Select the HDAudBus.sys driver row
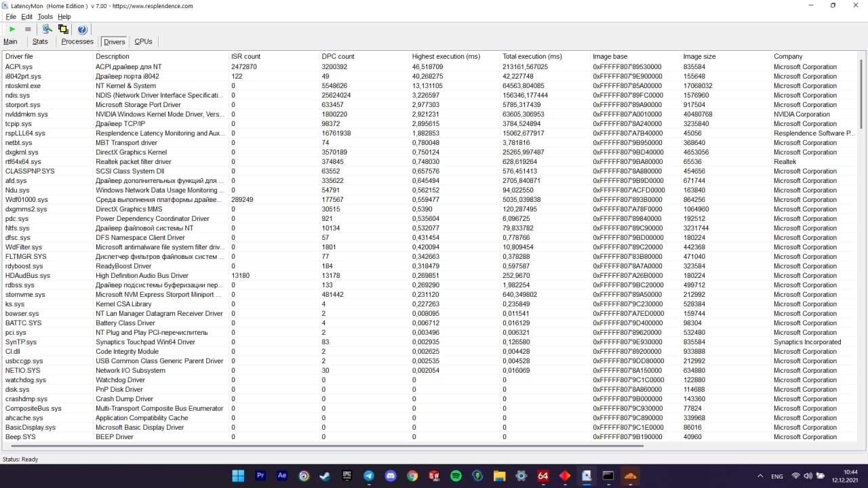Viewport: 868px width, 488px height. (431, 276)
